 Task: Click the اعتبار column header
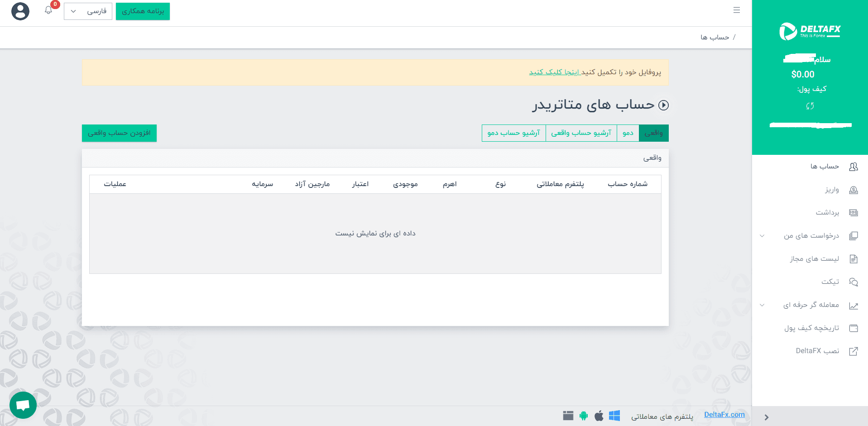point(360,184)
